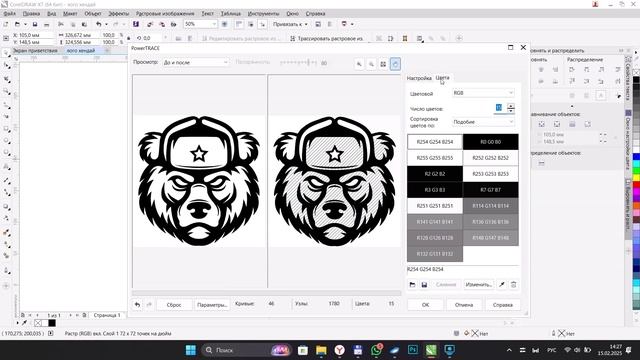
Task: Switch to the Экран приветствия document tab
Action: 35,51
